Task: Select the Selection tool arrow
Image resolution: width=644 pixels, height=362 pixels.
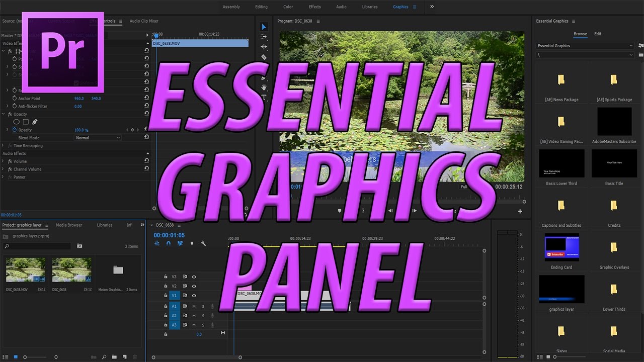Action: click(x=264, y=27)
